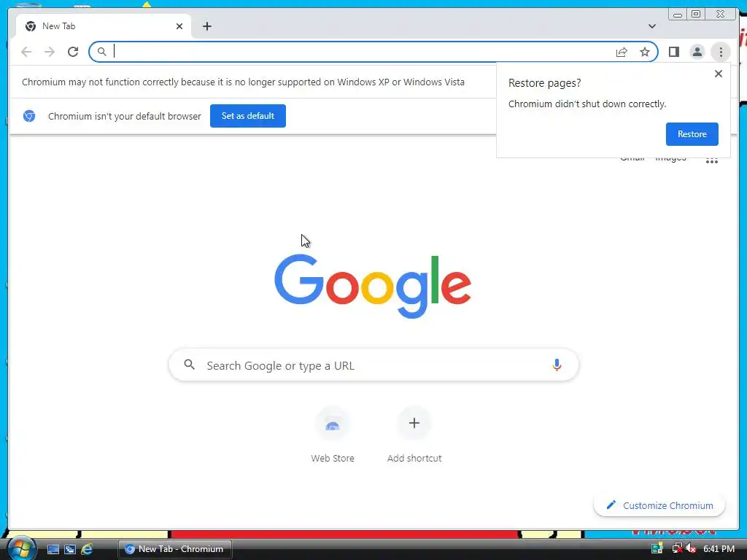Click the green tray icon left of network
Screen dimensions: 747x560
pyautogui.click(x=657, y=548)
